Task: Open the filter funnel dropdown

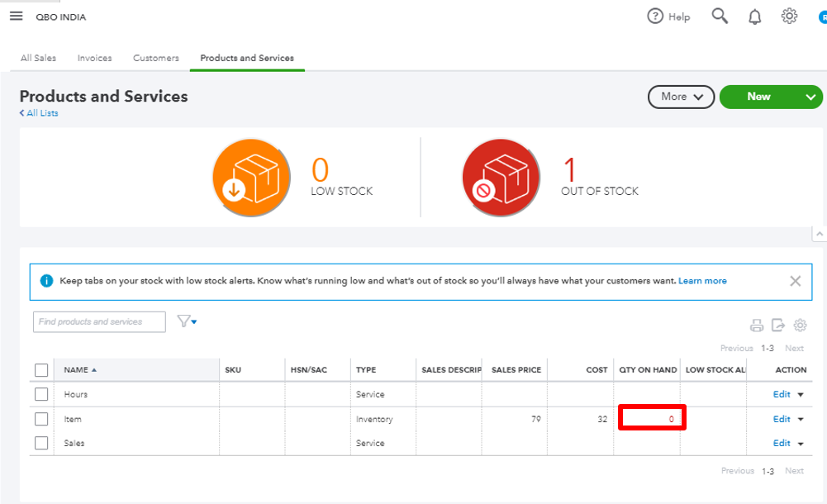Action: click(187, 321)
